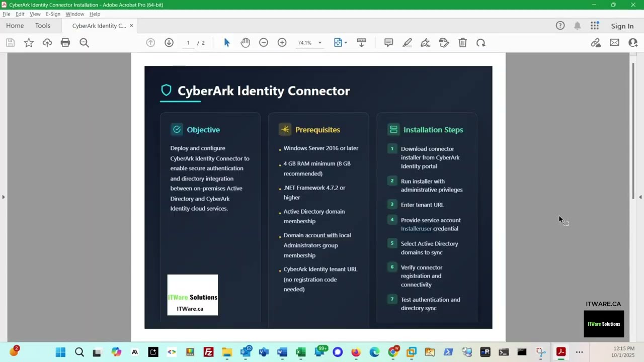The image size is (644, 362).
Task: Open the Help question mark
Action: [x=560, y=26]
